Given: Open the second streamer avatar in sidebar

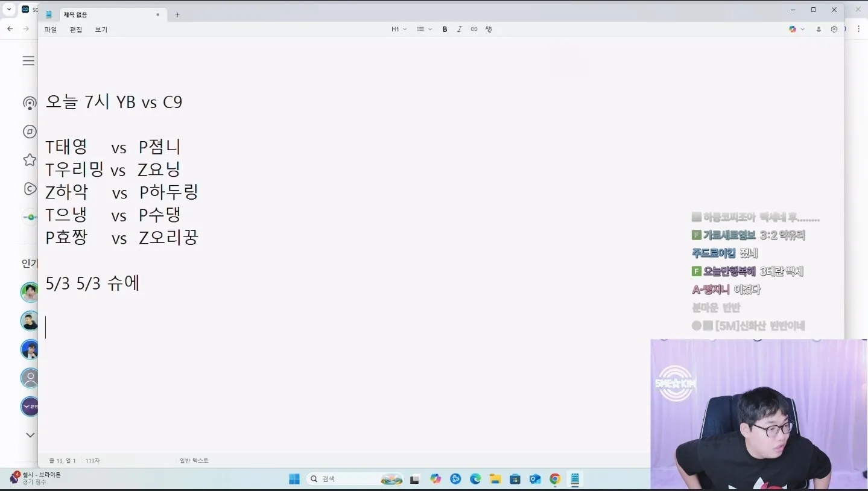Looking at the screenshot, I should point(29,320).
